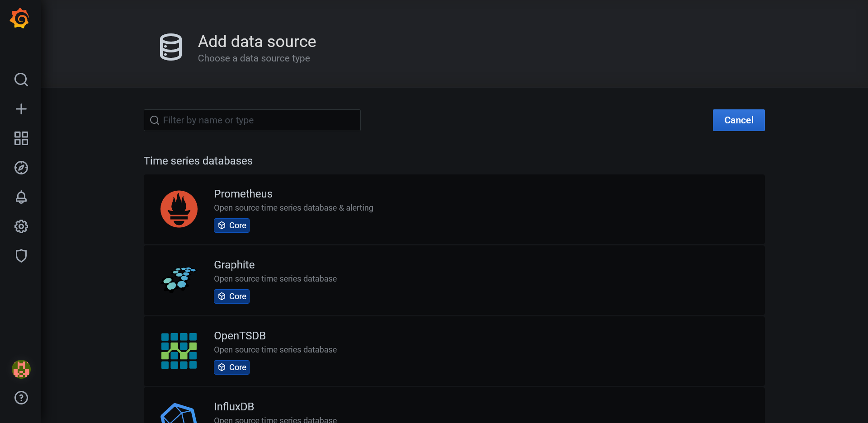Click the Core badge under OpenTSDB
This screenshot has height=423, width=868.
click(x=231, y=367)
